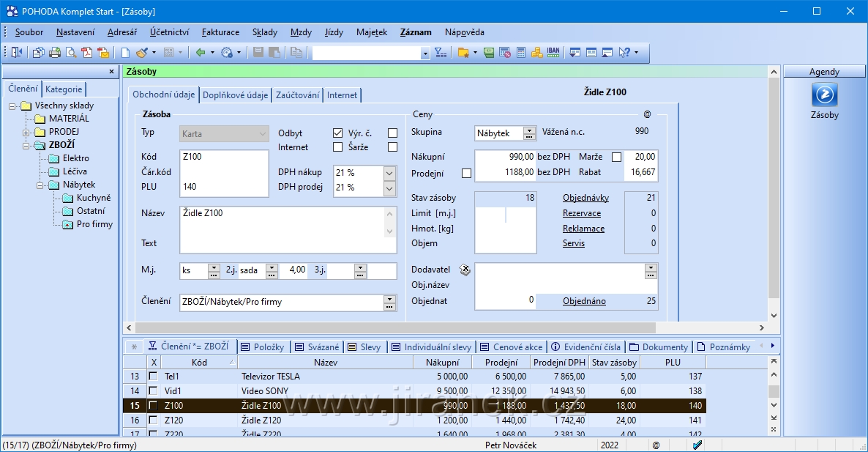868x452 pixels.
Task: Open the DPH nákup dropdown
Action: point(389,174)
